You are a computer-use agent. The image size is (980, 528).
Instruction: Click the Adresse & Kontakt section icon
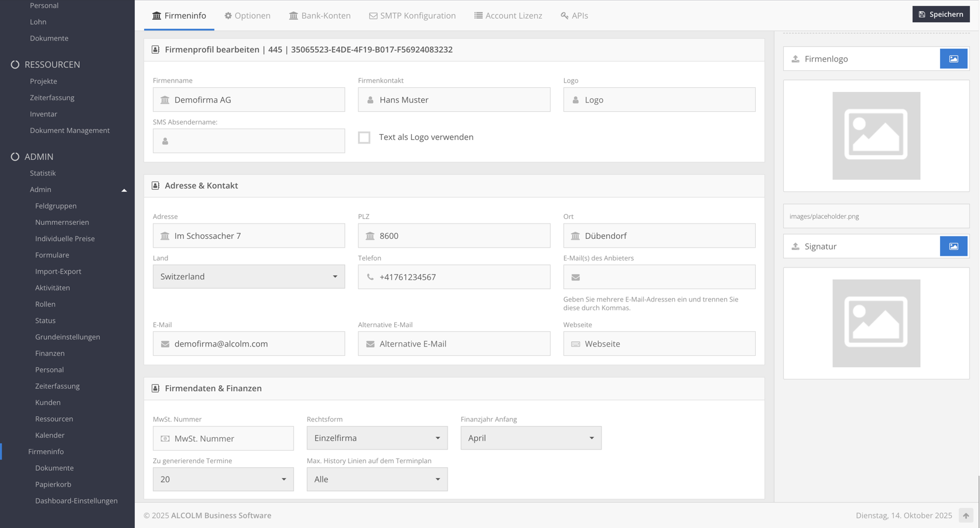coord(156,186)
